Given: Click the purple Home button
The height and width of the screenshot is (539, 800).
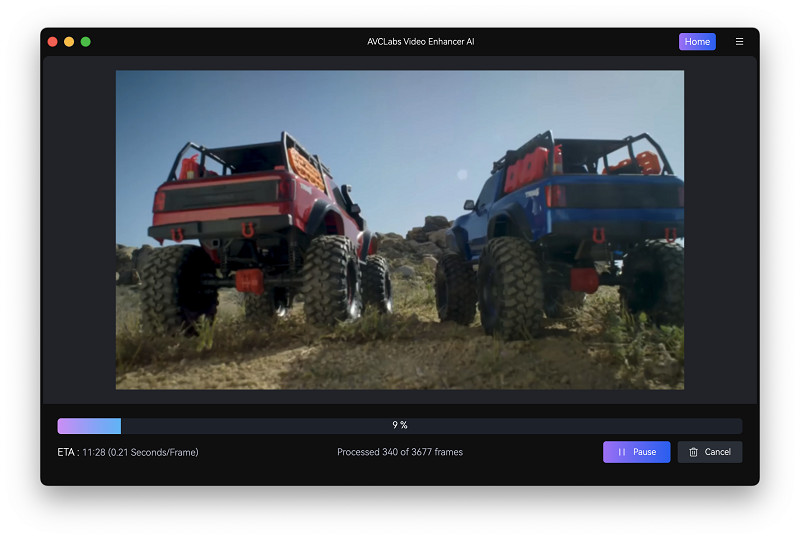Looking at the screenshot, I should [697, 42].
